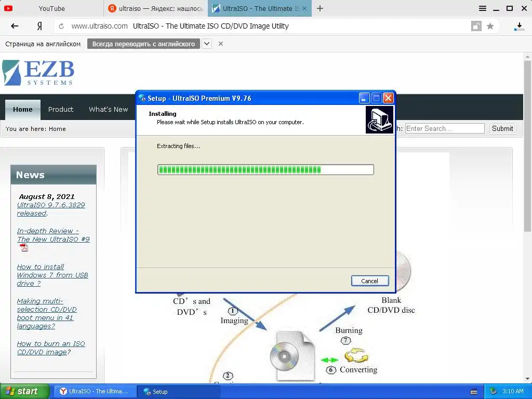This screenshot has height=399, width=532.
Task: Open Making multi-selection boot menu link
Action: (47, 313)
